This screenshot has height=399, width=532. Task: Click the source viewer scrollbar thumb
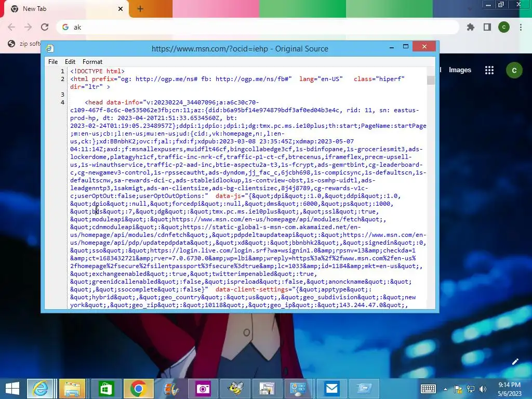(431, 81)
